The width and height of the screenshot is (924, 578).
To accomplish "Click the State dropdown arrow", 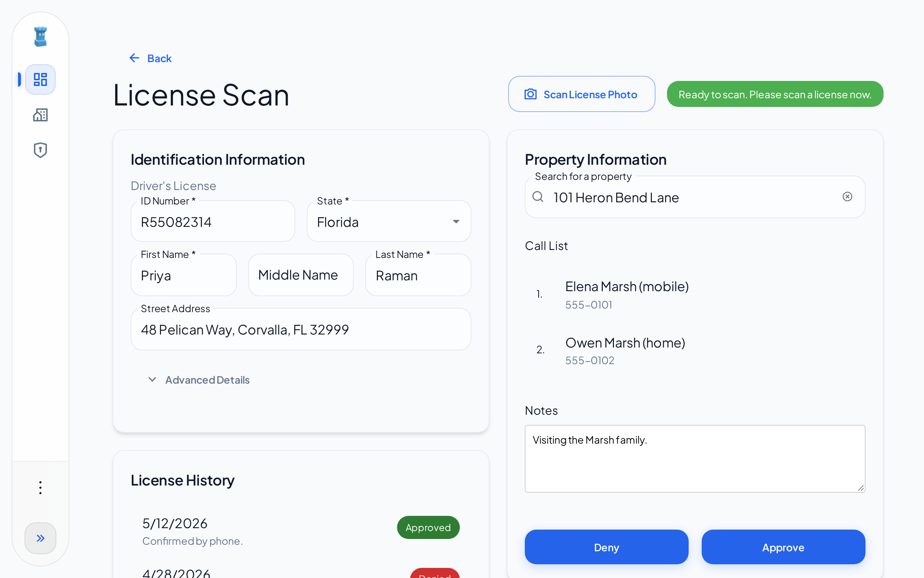I will pos(456,222).
